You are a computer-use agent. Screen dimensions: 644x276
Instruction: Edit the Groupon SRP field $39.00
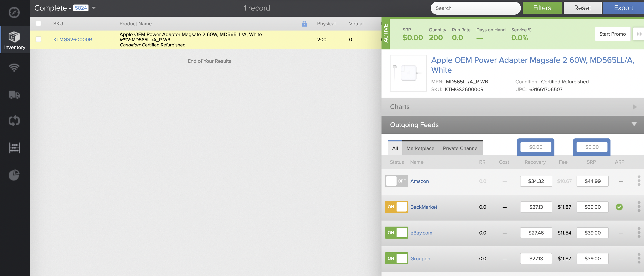point(592,259)
